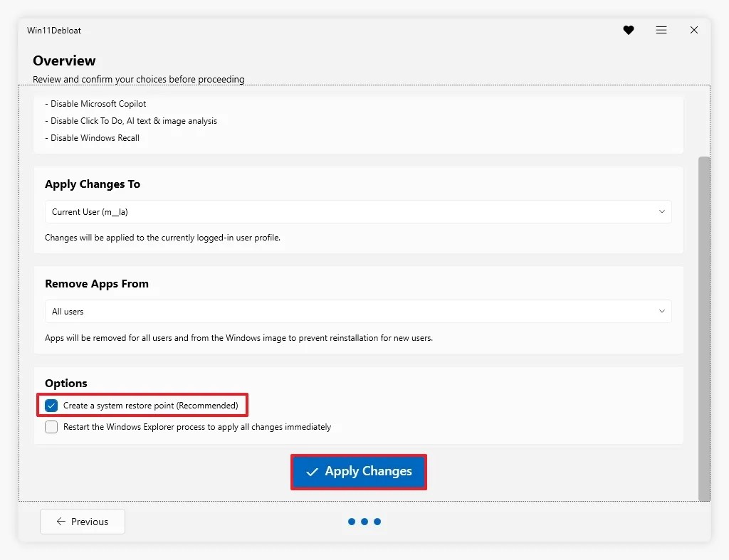
Task: Click the chevron on Current User combo box
Action: click(x=661, y=211)
